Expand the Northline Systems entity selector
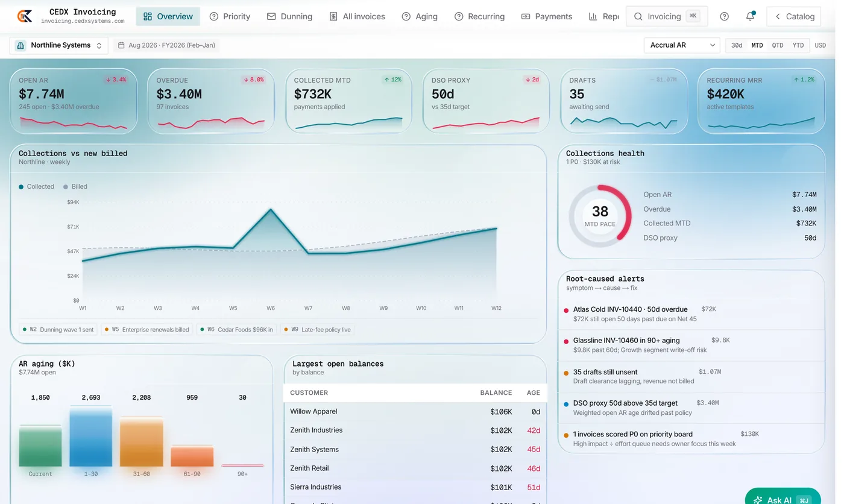The width and height of the screenshot is (844, 504). pos(59,45)
